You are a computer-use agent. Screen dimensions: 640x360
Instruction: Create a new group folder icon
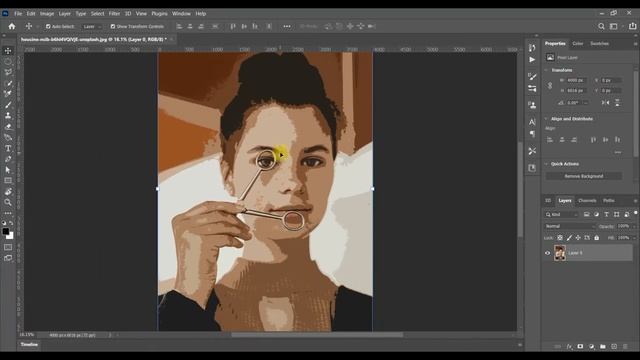[603, 347]
